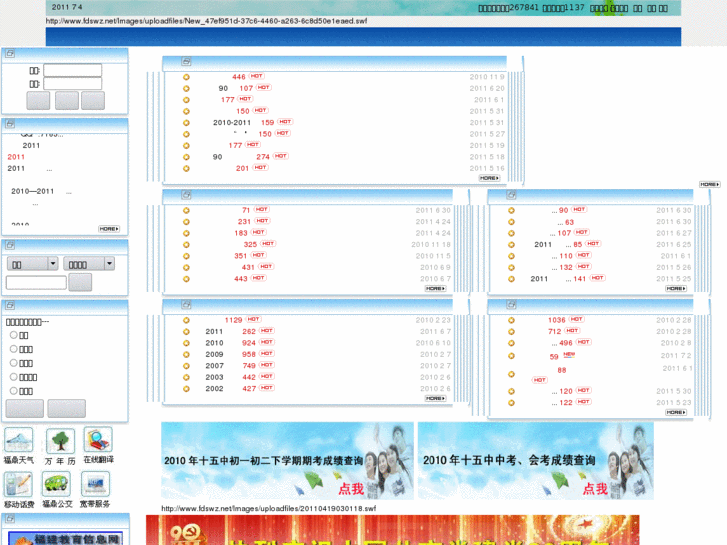Open the 325 row dated 2010 11 18

tap(250, 244)
